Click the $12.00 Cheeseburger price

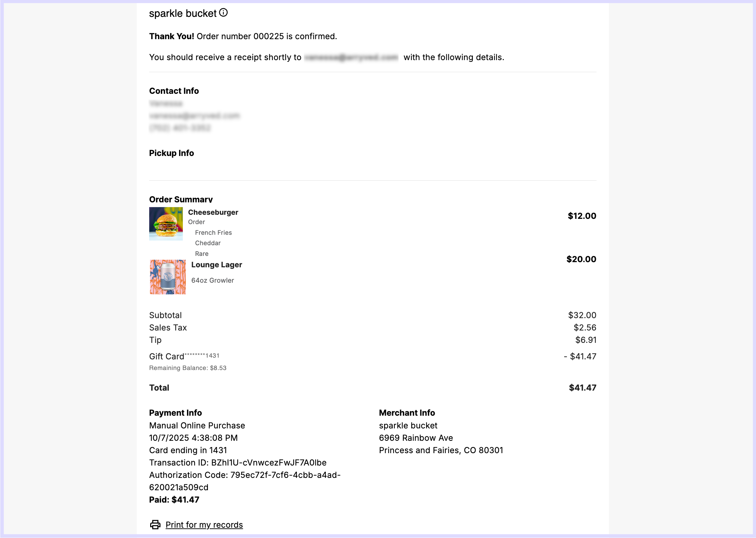pos(582,216)
